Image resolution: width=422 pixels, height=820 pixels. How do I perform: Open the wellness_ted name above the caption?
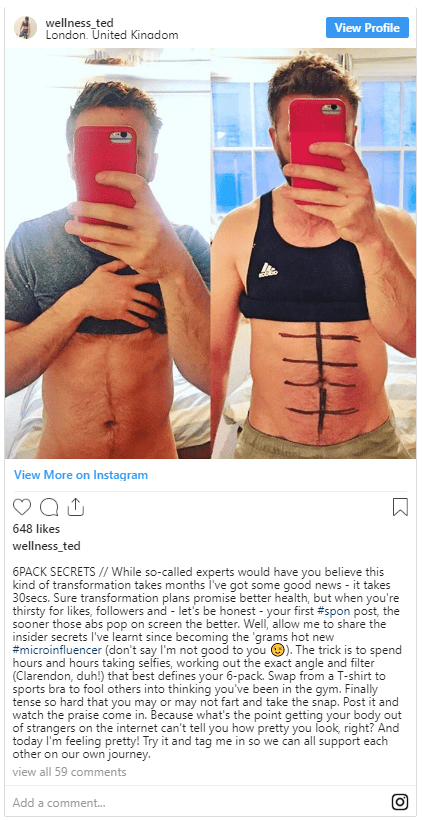pos(47,546)
